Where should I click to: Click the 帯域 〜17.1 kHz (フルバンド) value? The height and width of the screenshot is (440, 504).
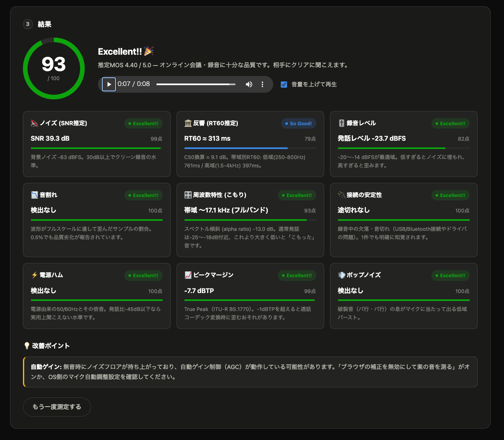[x=226, y=210]
